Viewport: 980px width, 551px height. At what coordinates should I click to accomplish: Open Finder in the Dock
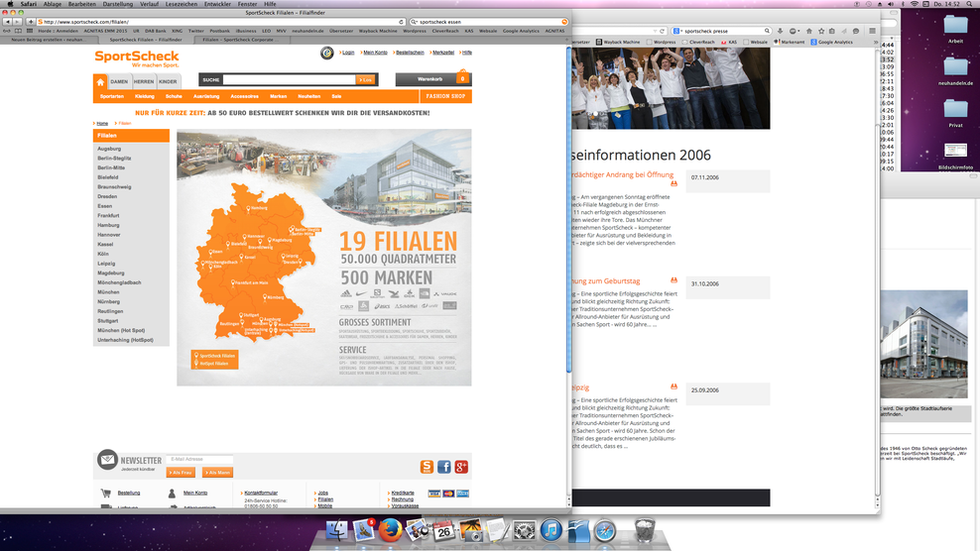[337, 530]
